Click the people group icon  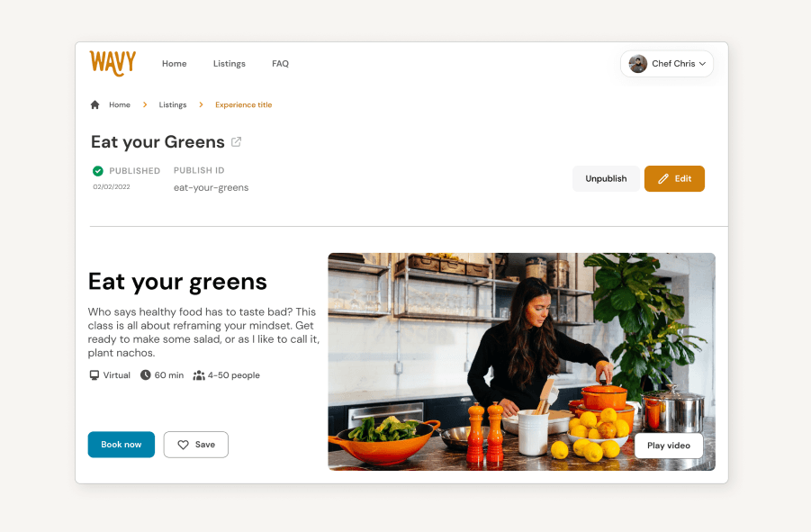tap(199, 375)
